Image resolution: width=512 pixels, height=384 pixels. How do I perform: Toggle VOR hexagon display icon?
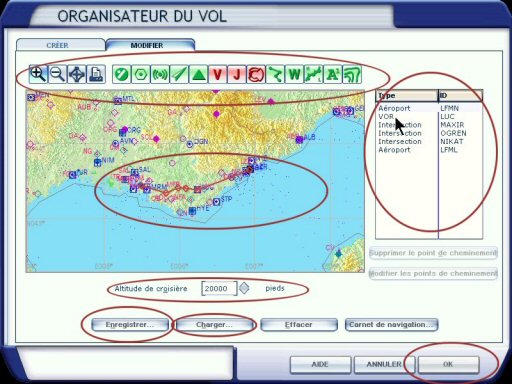coord(141,74)
